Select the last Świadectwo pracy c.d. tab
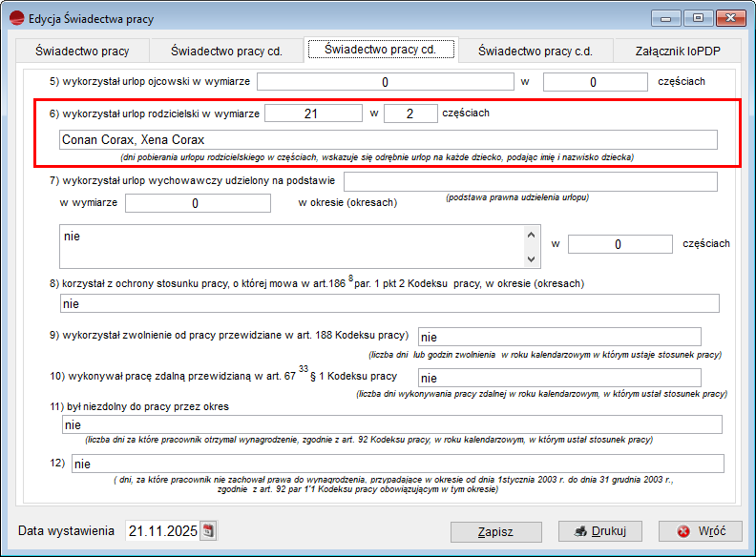756x557 pixels. point(535,51)
